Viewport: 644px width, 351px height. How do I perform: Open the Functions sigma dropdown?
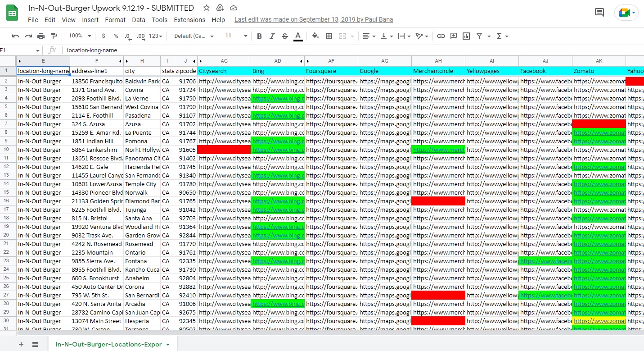502,36
